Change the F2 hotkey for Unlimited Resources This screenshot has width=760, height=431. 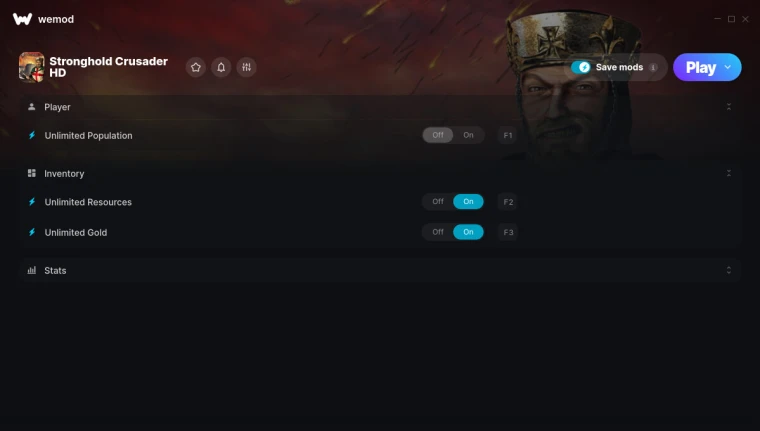508,202
